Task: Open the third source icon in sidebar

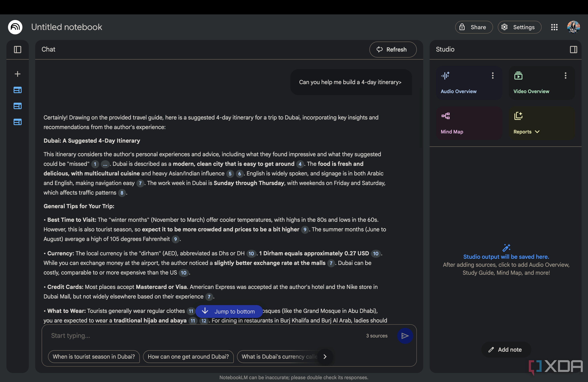Action: tap(18, 122)
